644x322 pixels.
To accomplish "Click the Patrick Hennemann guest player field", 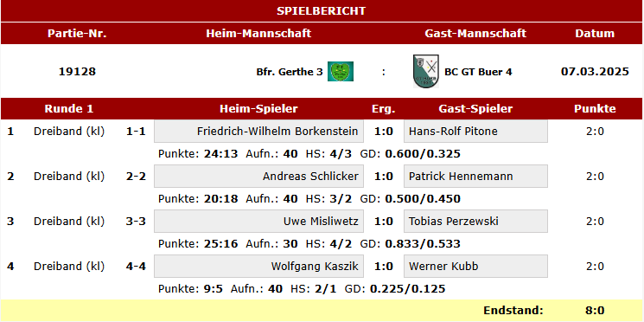I will [x=475, y=176].
